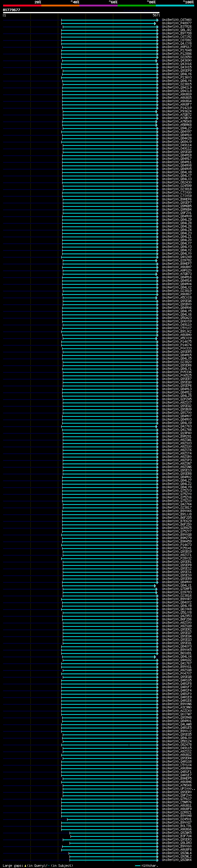Select the UniRef100_Q19P40 label
Screen dimensions: 197x868
pyautogui.click(x=176, y=433)
